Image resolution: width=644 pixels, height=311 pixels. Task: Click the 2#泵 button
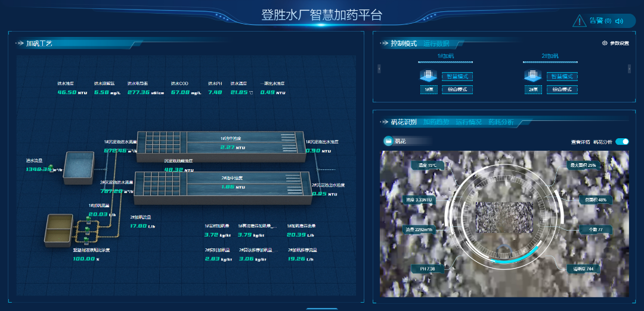pos(534,89)
